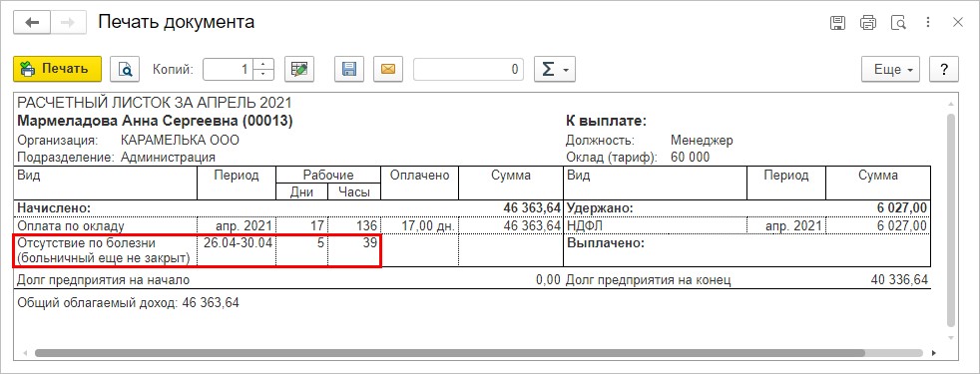
Task: Select the period cell 26.04-30.04
Action: click(x=237, y=250)
